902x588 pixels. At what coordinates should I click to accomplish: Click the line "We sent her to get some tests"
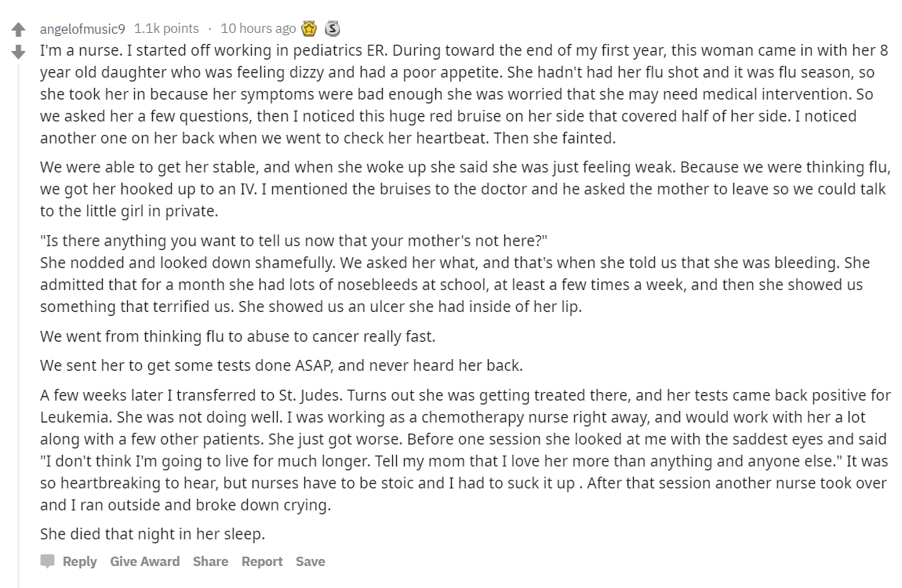tap(282, 365)
